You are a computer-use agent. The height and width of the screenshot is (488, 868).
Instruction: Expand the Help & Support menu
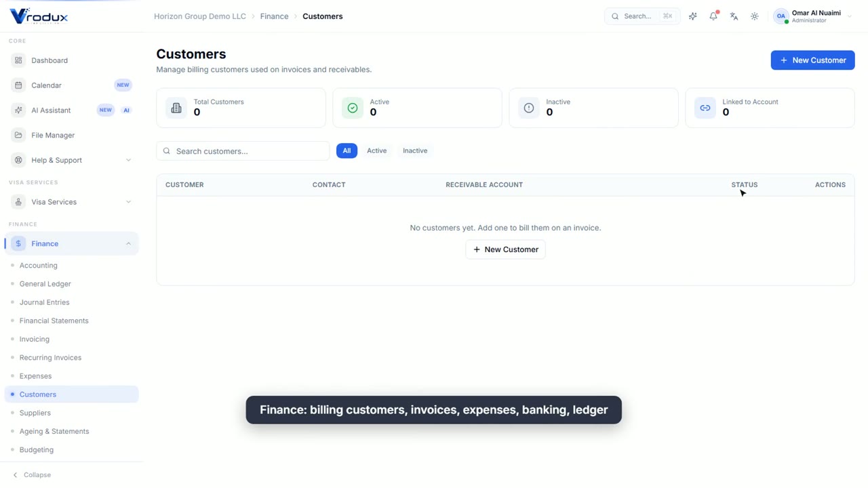pos(71,160)
